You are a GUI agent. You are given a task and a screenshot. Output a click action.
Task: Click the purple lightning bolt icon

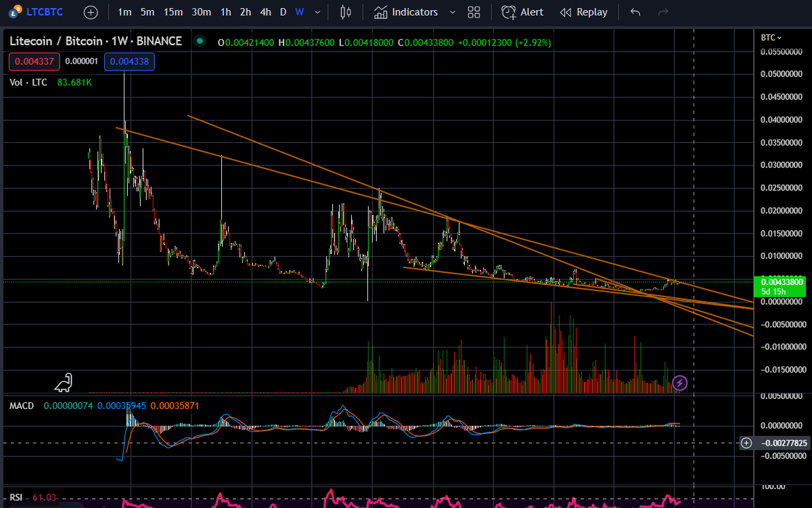coord(681,383)
